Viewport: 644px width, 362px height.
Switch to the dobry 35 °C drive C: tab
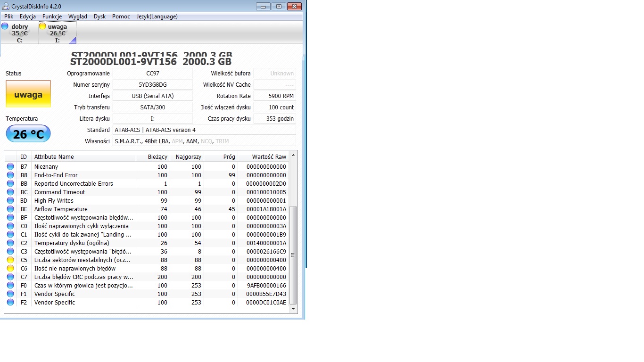pos(19,33)
